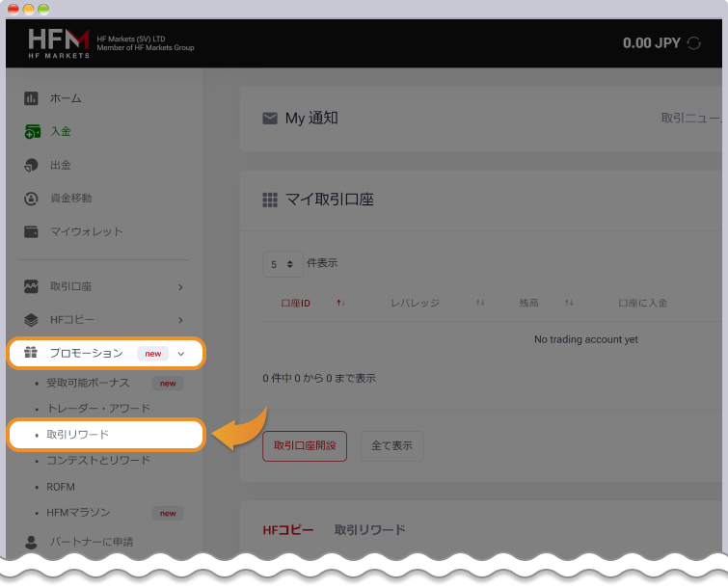The width and height of the screenshot is (728, 588).
Task: Click the My 通知 envelope icon
Action: point(270,119)
